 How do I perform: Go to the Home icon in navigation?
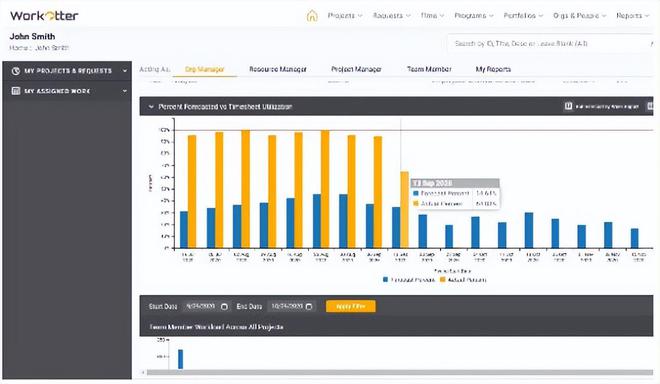coord(312,16)
